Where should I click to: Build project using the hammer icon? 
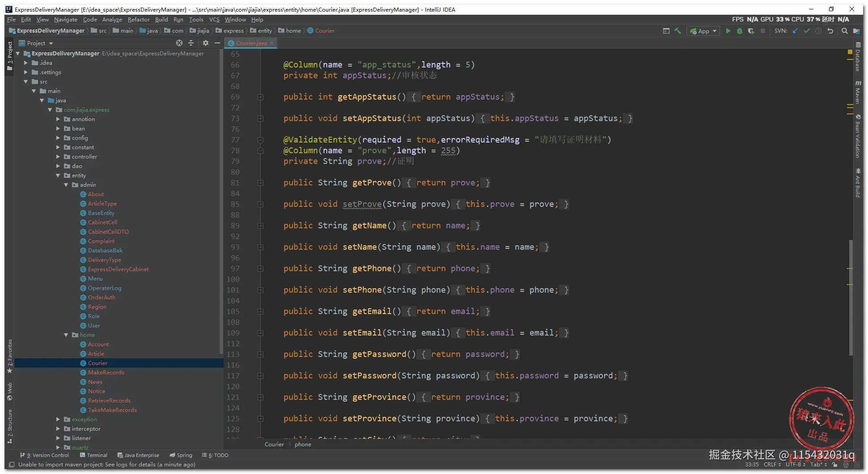pyautogui.click(x=678, y=31)
